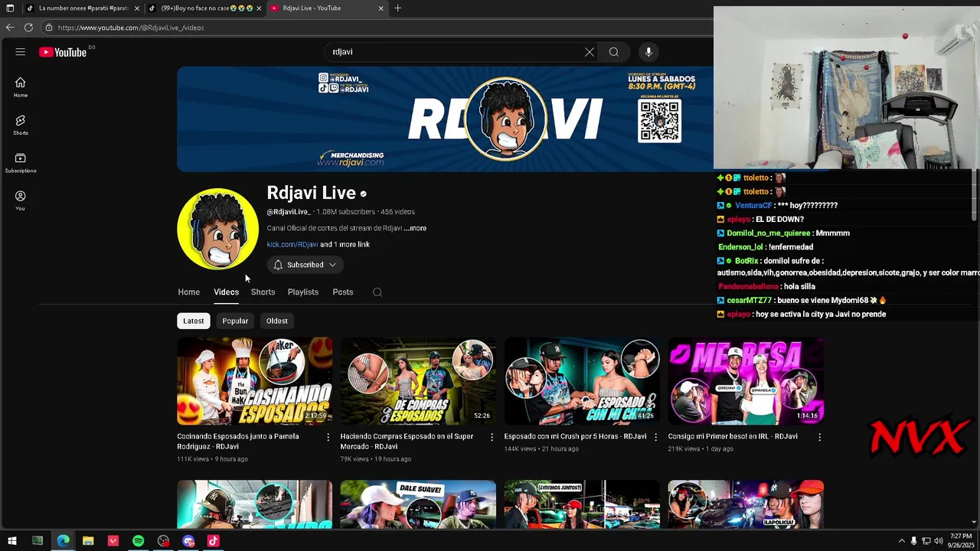The image size is (980, 551).
Task: Open Shorts in the left sidebar
Action: (x=20, y=126)
